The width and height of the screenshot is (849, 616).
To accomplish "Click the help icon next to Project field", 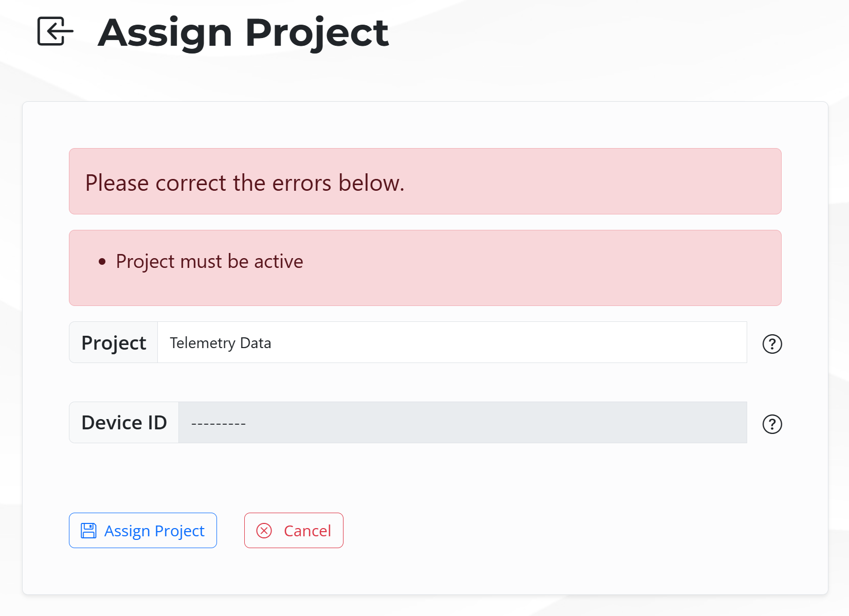I will coord(772,344).
